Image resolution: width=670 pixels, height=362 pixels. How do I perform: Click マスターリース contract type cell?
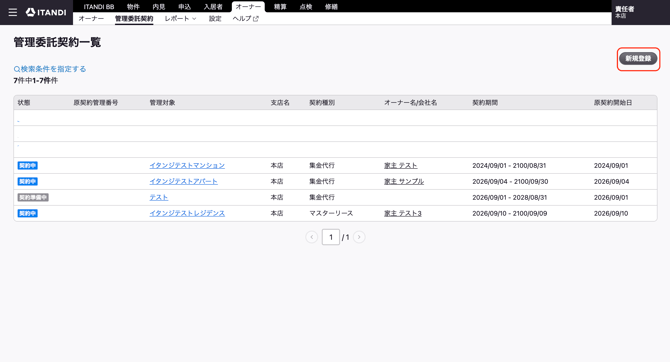pos(331,213)
